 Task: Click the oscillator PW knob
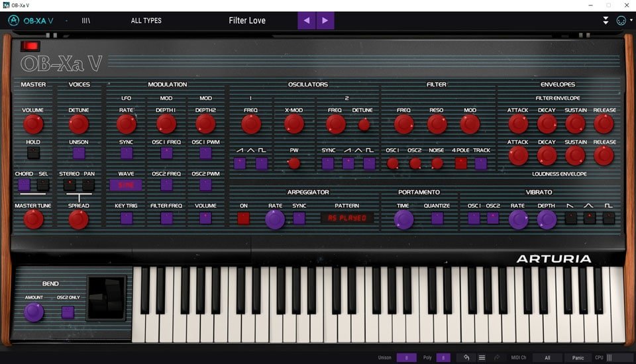pos(293,163)
